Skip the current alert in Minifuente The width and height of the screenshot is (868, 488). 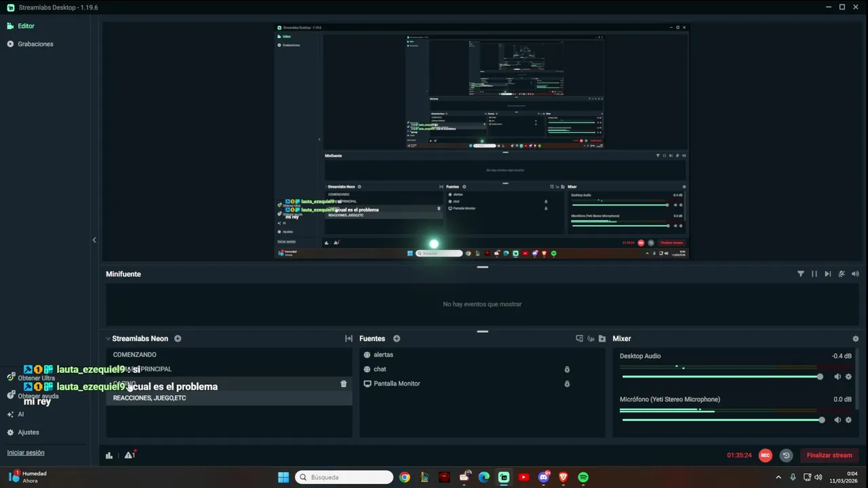coord(828,274)
